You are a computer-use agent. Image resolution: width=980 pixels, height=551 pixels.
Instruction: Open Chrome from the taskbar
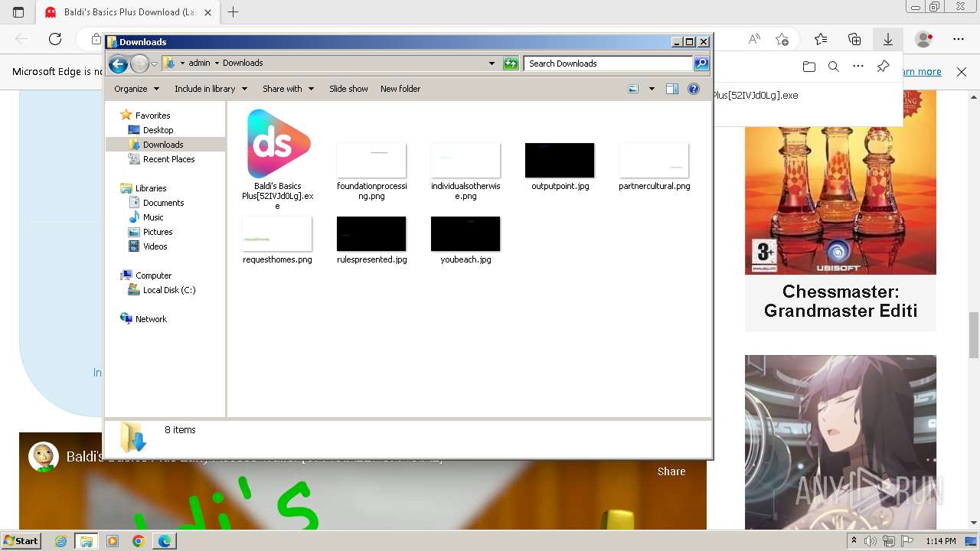point(139,541)
